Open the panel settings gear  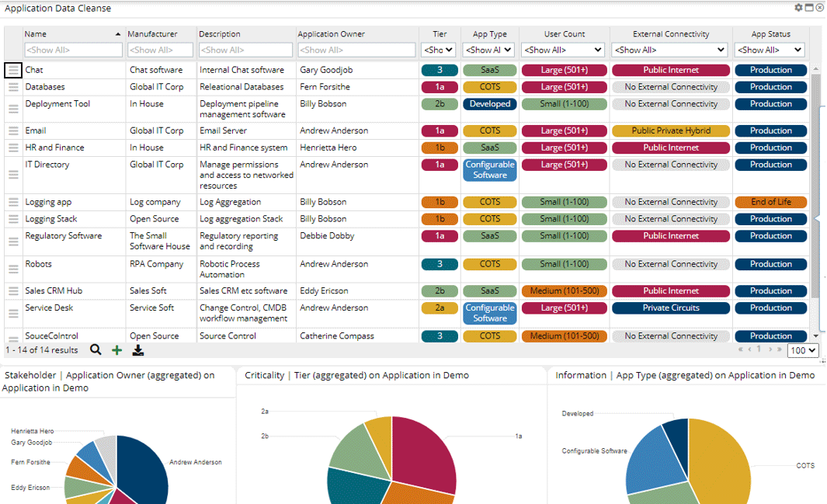[x=798, y=8]
